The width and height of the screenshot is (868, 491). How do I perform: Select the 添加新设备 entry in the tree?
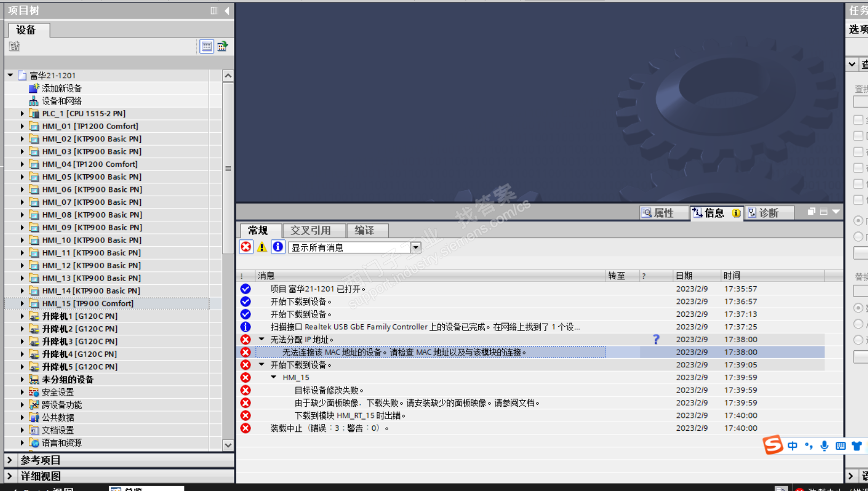coord(62,88)
